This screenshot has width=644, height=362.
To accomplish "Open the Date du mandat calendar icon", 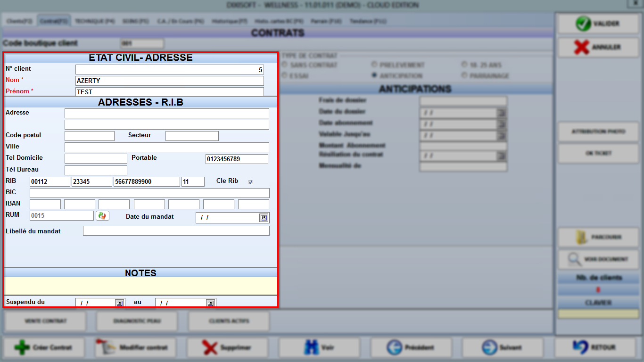I will pos(264,217).
